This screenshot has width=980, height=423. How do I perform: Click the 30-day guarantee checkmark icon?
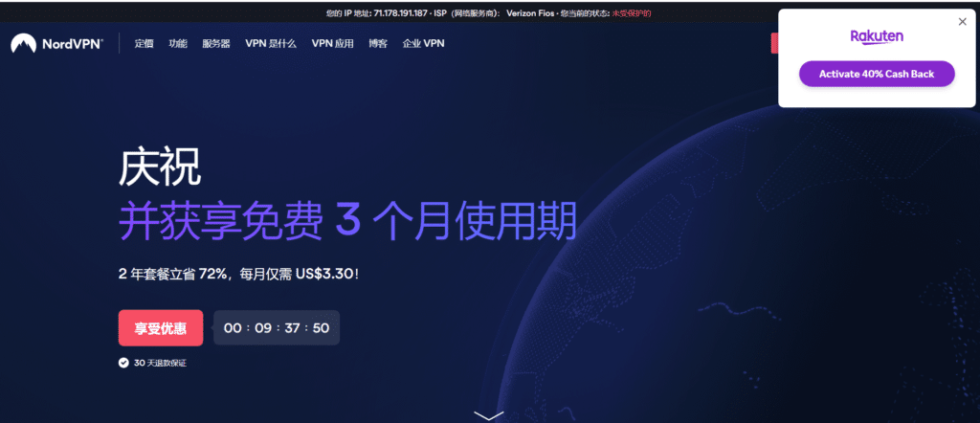pos(123,363)
